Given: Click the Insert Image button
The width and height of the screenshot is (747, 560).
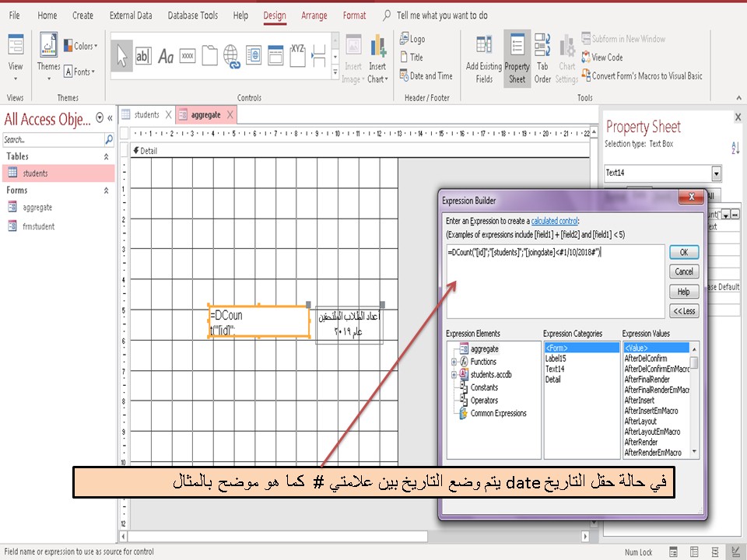Looking at the screenshot, I should click(353, 58).
